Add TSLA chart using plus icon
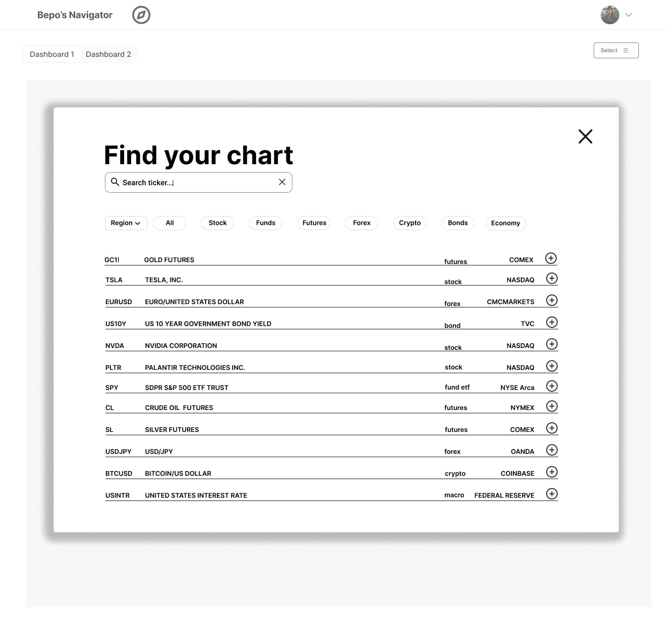 coord(552,278)
